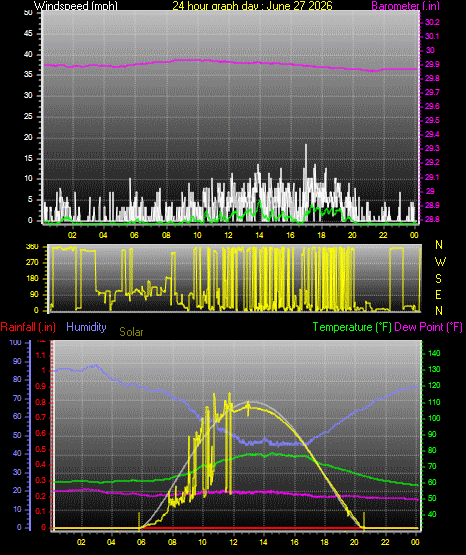Viewport: 466px width, 555px height.
Task: Click the 140 temperature scale value
Action: [434, 353]
